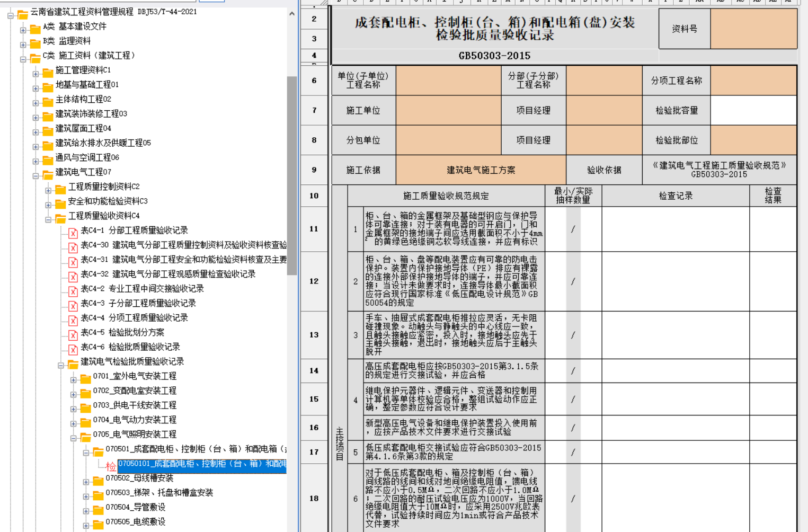The width and height of the screenshot is (808, 532).
Task: Click the folder icon beside 主体结构工程02
Action: coord(48,101)
